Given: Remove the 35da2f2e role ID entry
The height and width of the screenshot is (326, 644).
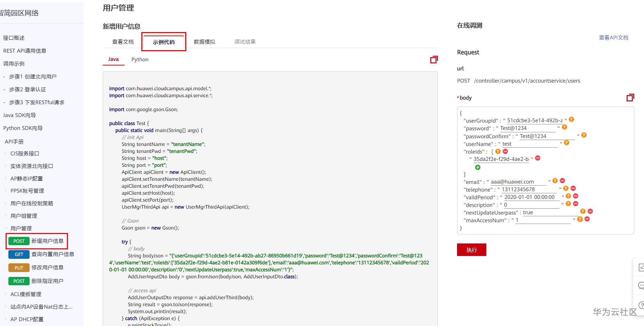Looking at the screenshot, I should 537,158.
